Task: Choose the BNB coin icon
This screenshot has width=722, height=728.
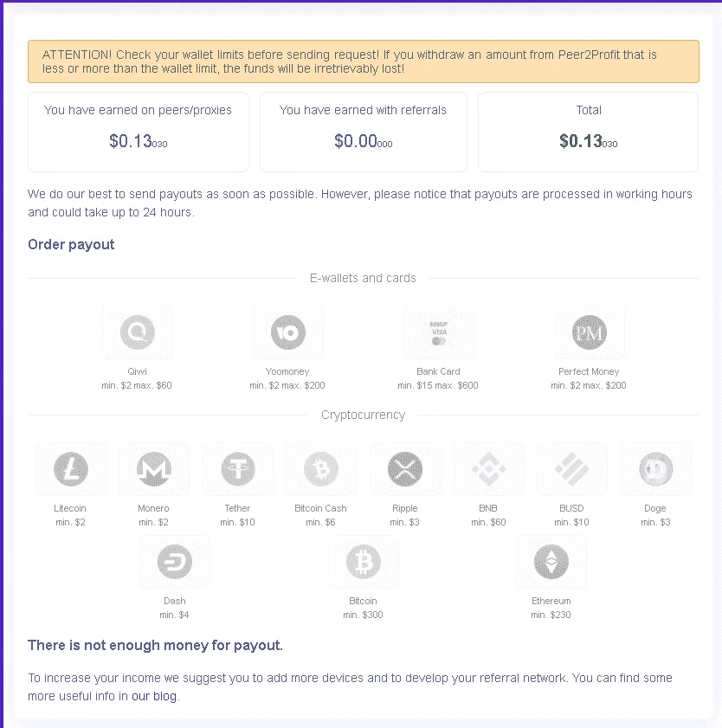Action: click(488, 469)
